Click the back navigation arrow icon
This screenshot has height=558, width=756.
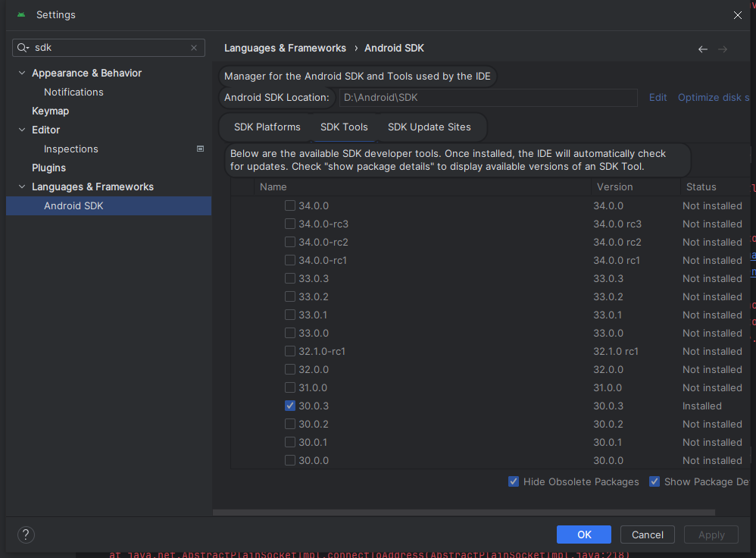tap(702, 49)
